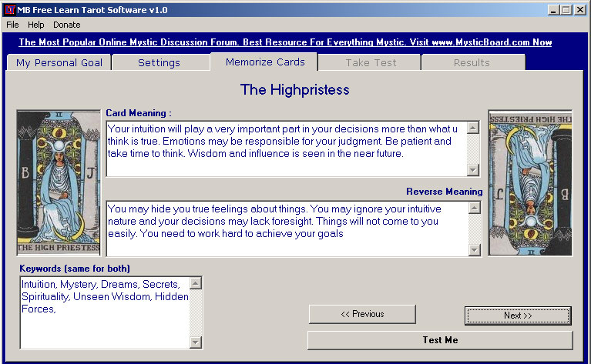Go to the next tarot card
This screenshot has height=364, width=591.
point(517,316)
